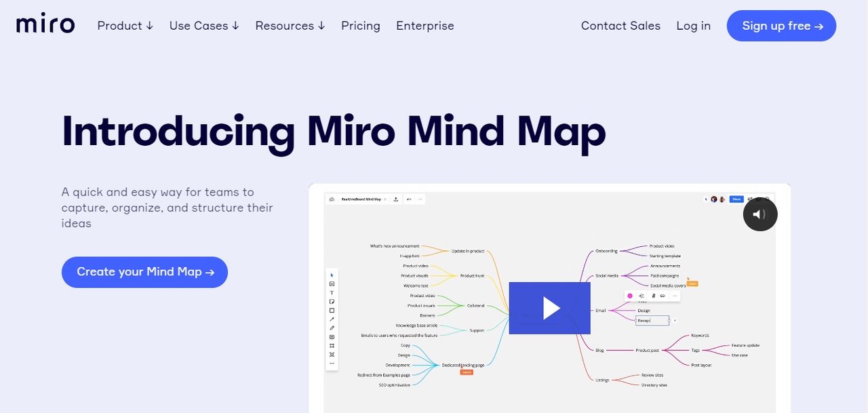The height and width of the screenshot is (413, 868).
Task: Click the Directory sites node
Action: [654, 385]
